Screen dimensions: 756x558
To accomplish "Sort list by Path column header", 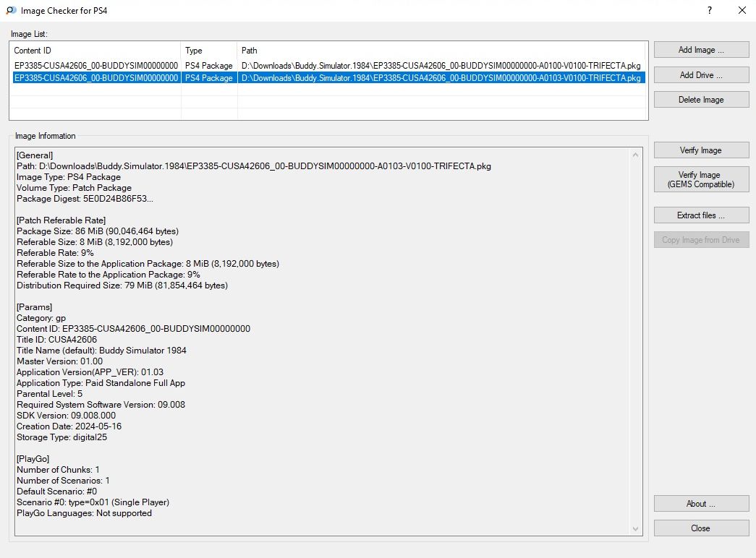I will [x=441, y=50].
